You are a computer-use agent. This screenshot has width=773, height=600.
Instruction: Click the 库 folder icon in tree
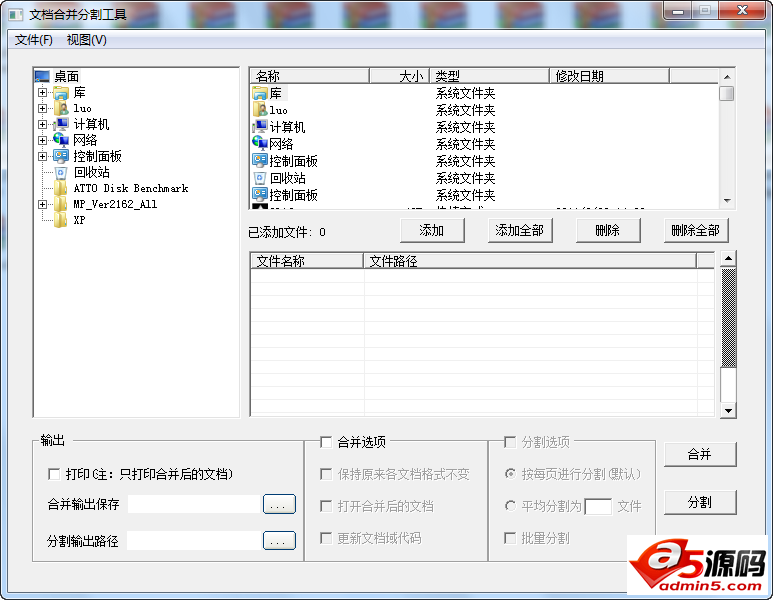(61, 93)
